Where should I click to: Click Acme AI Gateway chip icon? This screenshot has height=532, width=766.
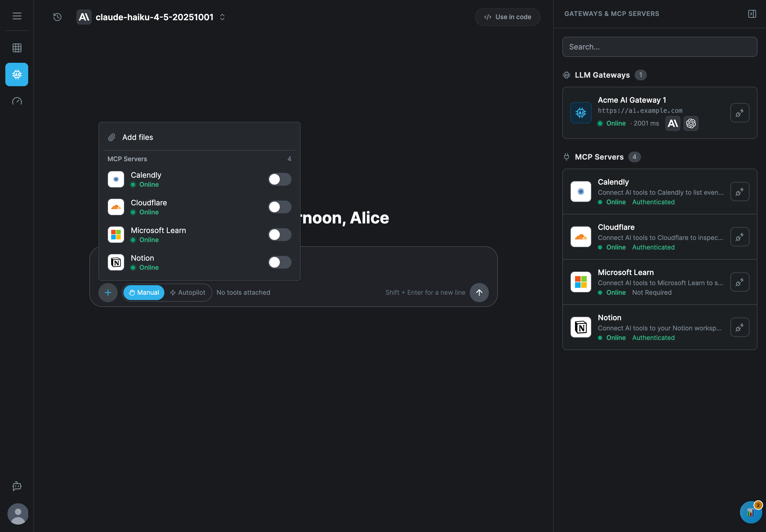pos(581,113)
